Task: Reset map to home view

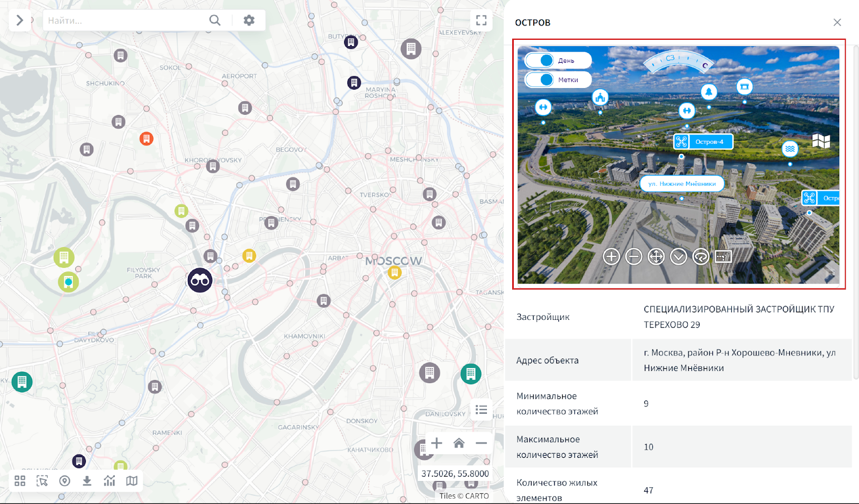Action: click(459, 443)
